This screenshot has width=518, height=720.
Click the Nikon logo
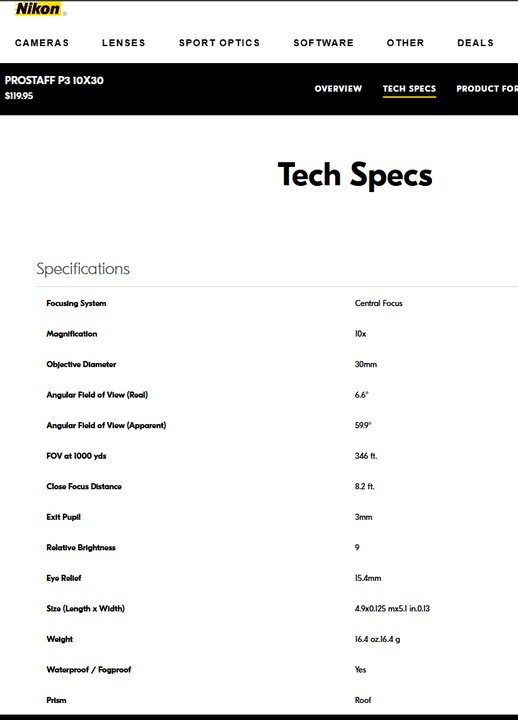tap(38, 9)
